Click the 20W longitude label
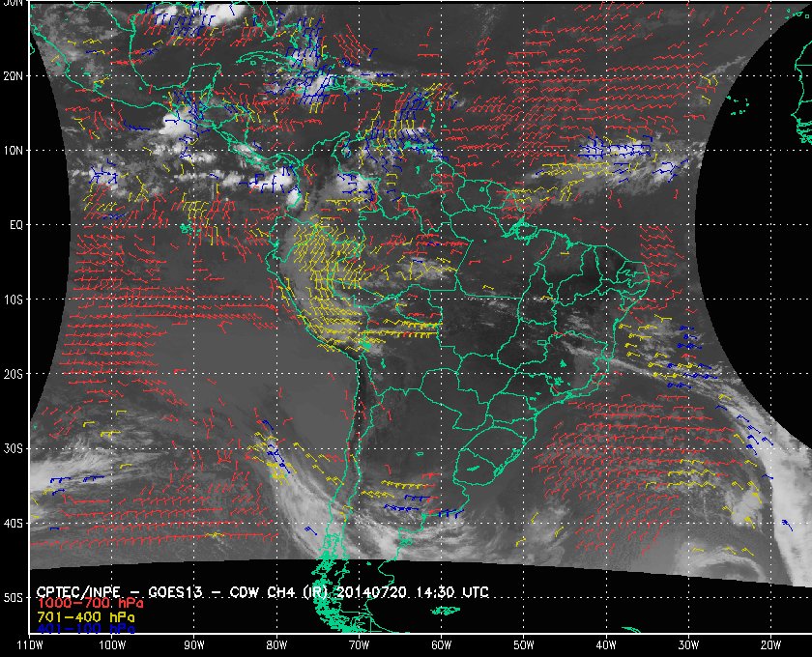Screen dimensions: 812x657 pyautogui.click(x=770, y=644)
